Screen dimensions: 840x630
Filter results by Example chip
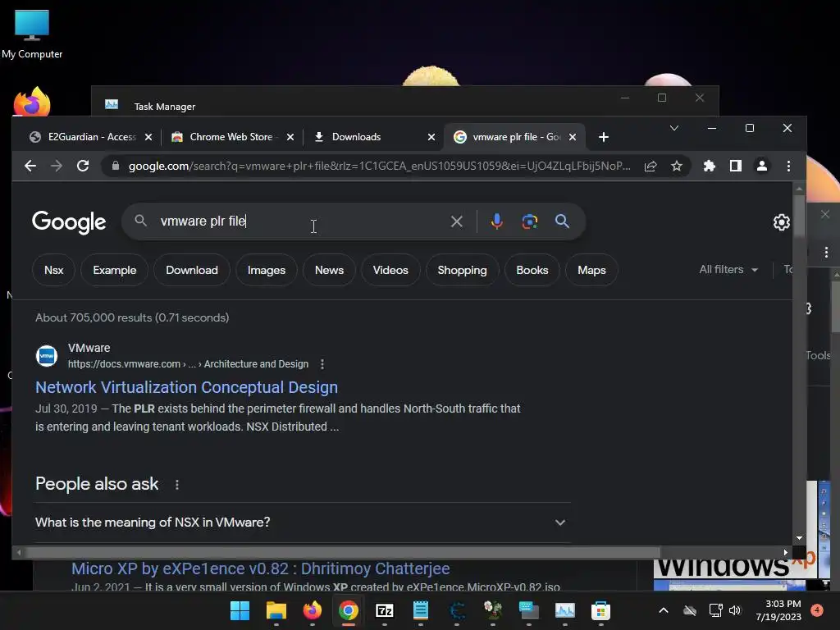click(x=115, y=270)
